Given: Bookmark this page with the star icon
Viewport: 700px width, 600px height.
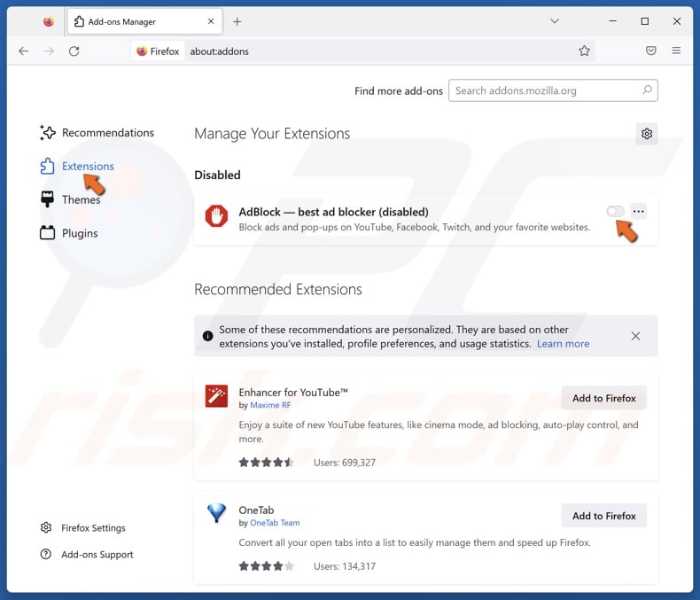Looking at the screenshot, I should click(584, 51).
